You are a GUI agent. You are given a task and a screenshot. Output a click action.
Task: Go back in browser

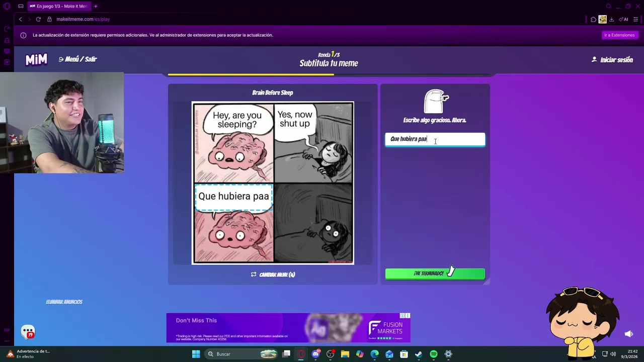20,19
